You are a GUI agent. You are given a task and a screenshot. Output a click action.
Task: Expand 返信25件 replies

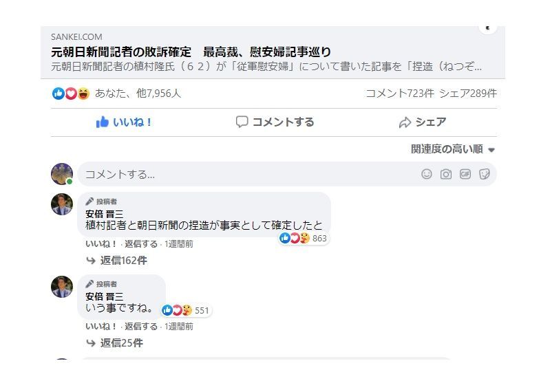pyautogui.click(x=115, y=343)
